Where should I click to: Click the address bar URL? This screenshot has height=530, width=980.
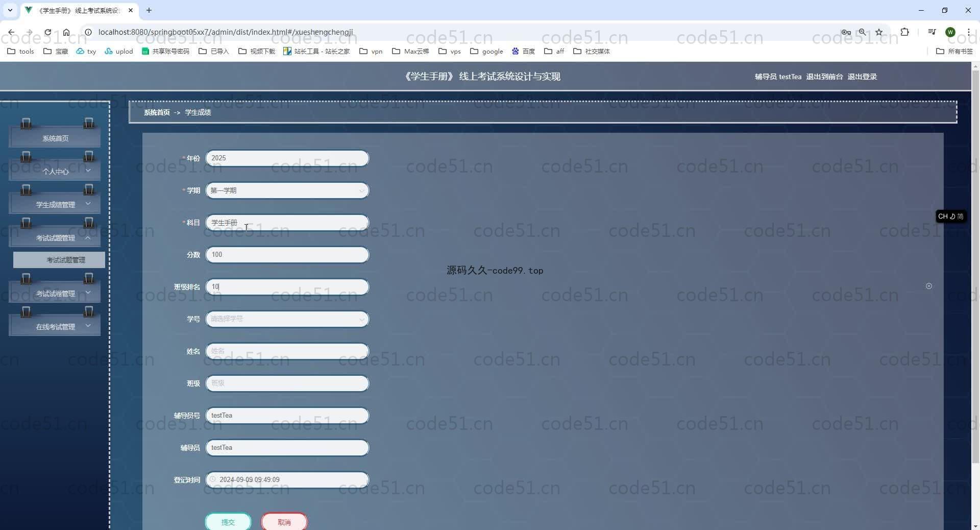[x=226, y=32]
